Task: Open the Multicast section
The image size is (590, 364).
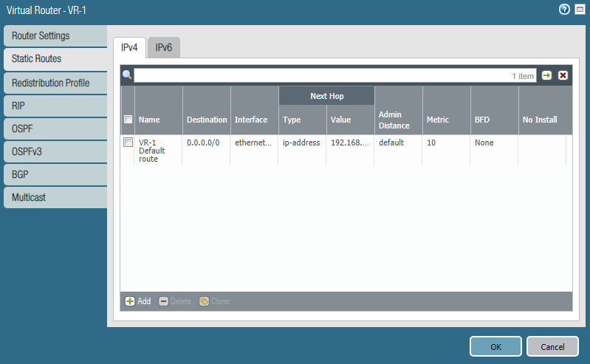Action: tap(55, 197)
